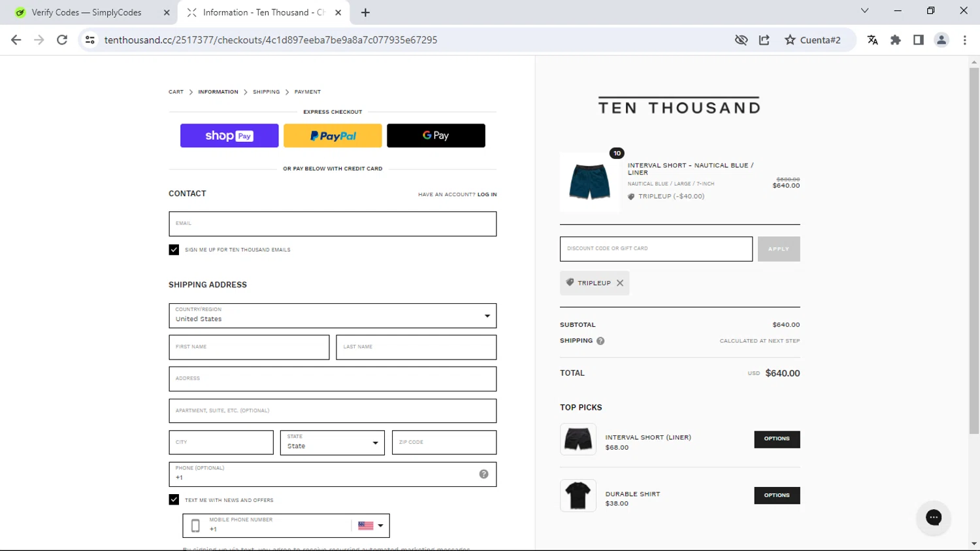Open the tab search chevron

(x=864, y=10)
